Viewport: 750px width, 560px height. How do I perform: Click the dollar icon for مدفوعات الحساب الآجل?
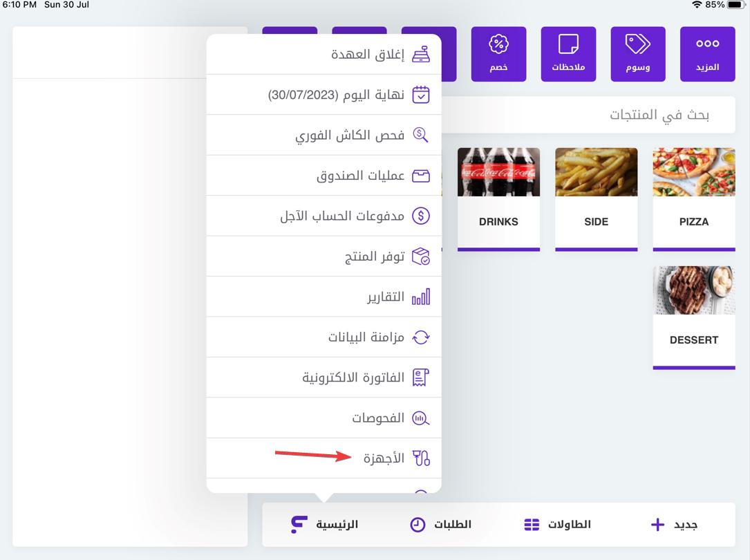(421, 216)
